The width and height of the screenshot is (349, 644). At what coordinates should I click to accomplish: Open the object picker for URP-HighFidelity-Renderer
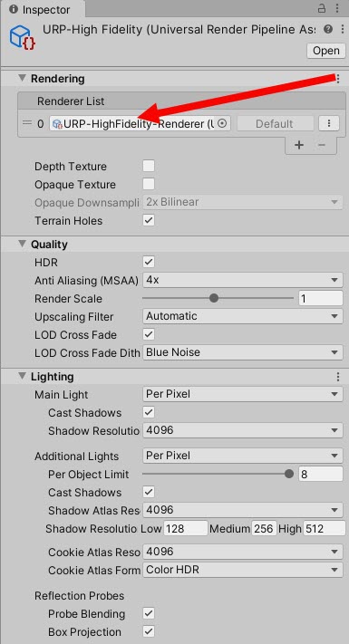point(222,123)
